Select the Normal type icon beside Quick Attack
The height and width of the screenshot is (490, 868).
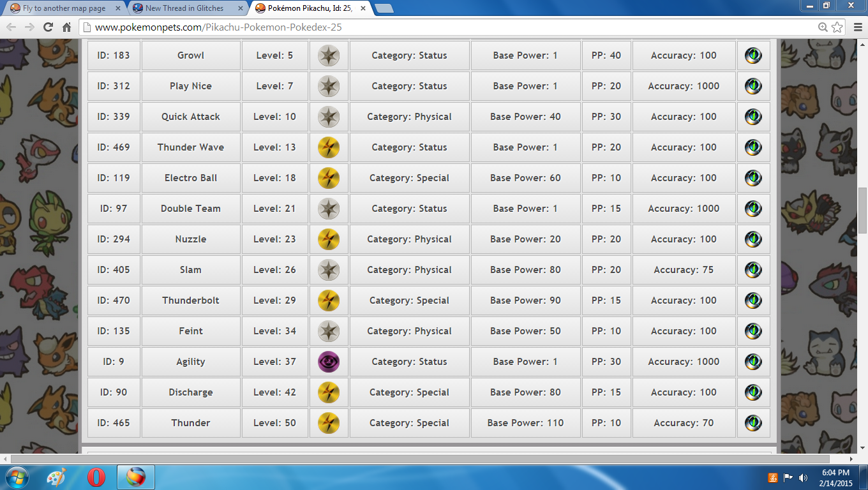pyautogui.click(x=329, y=117)
